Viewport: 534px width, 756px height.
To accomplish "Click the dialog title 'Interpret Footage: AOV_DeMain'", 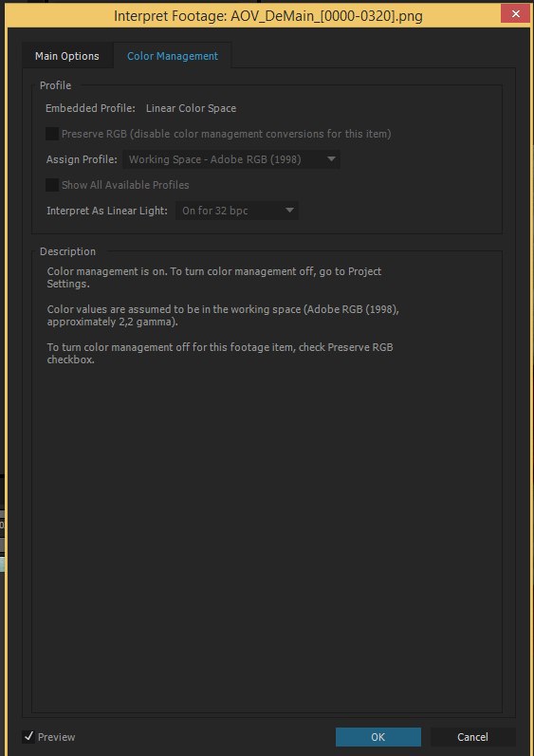I will 268,16.
